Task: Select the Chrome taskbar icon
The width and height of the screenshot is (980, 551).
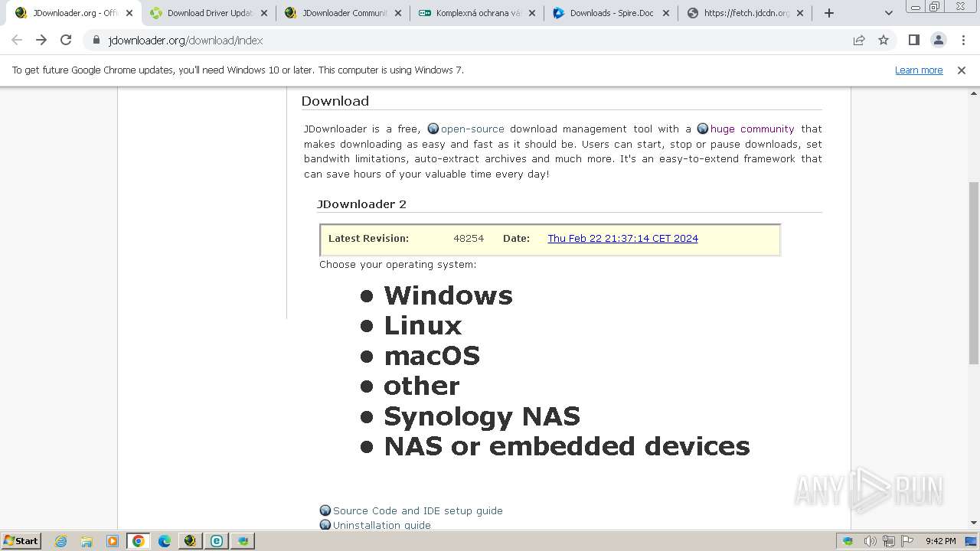Action: [x=138, y=541]
